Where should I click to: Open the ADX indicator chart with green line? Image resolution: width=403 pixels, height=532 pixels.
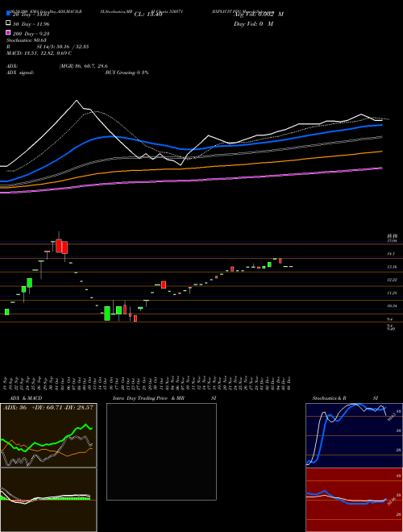pyautogui.click(x=48, y=435)
